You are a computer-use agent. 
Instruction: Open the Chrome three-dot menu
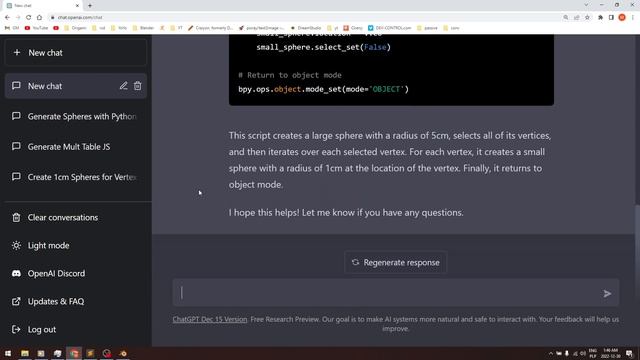click(633, 18)
